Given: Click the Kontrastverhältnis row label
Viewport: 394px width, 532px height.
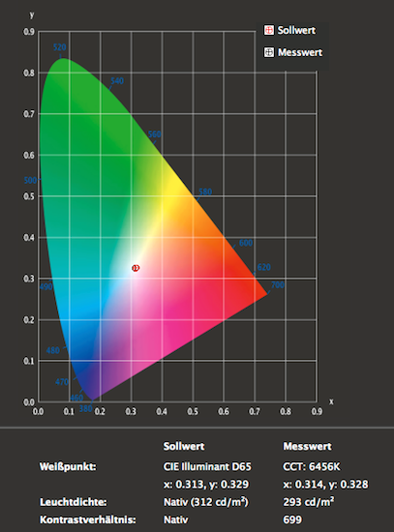Looking at the screenshot, I should pyautogui.click(x=88, y=519).
